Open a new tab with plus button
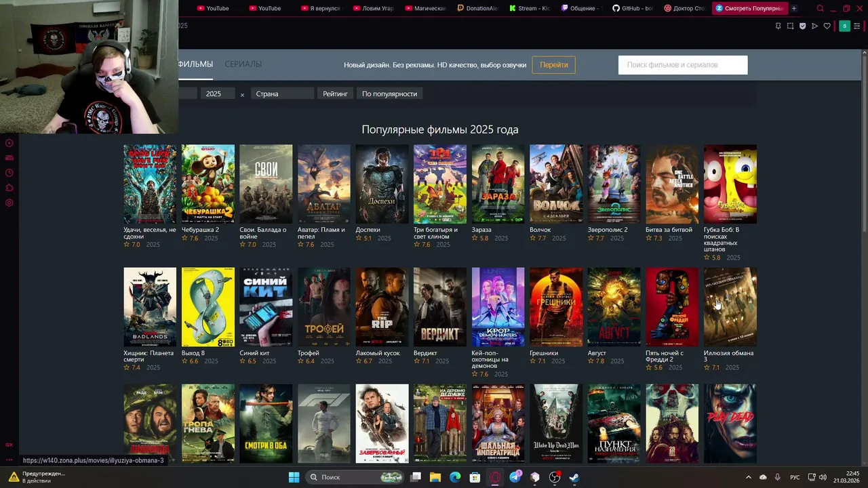Screen dimensions: 868x488 coord(793,8)
